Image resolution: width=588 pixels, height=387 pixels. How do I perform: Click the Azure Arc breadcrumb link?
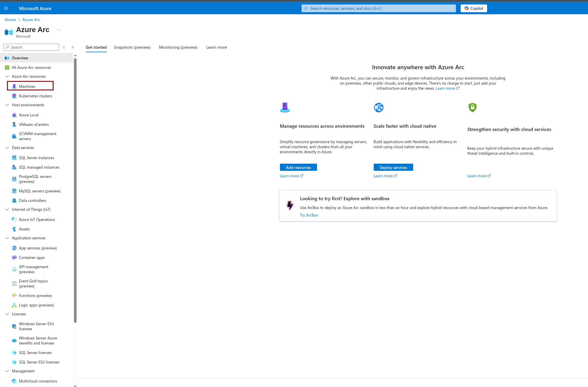31,20
